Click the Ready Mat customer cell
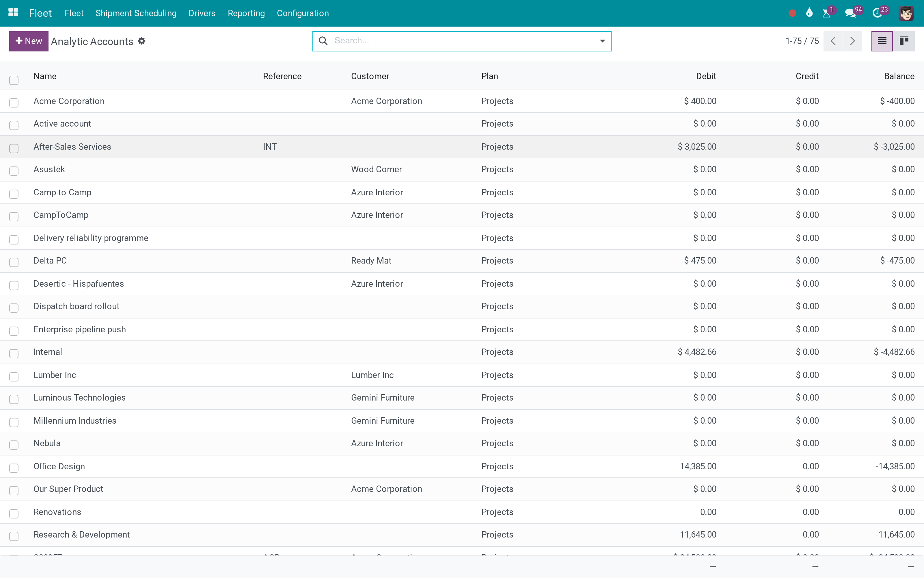924x578 pixels. pyautogui.click(x=371, y=260)
